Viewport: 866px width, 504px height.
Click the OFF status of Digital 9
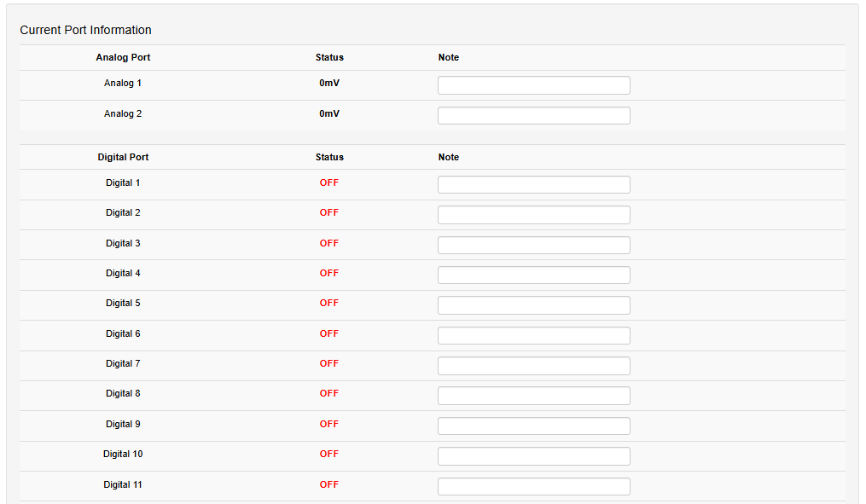329,424
